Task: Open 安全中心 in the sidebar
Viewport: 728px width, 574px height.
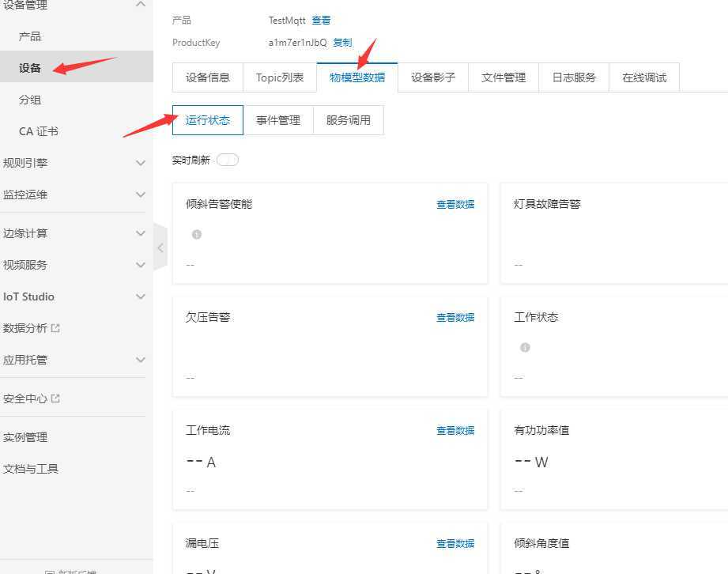Action: [x=25, y=398]
